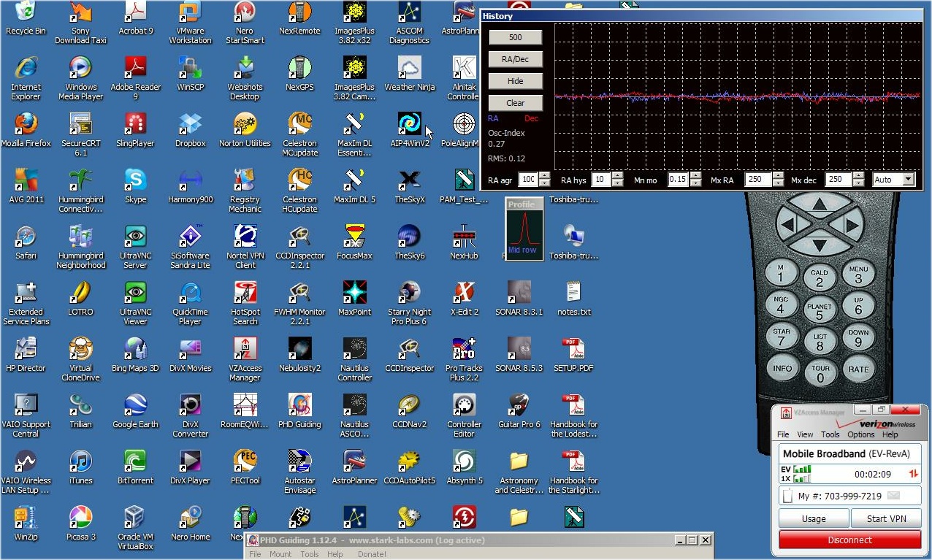Click the Start VPN button

886,519
